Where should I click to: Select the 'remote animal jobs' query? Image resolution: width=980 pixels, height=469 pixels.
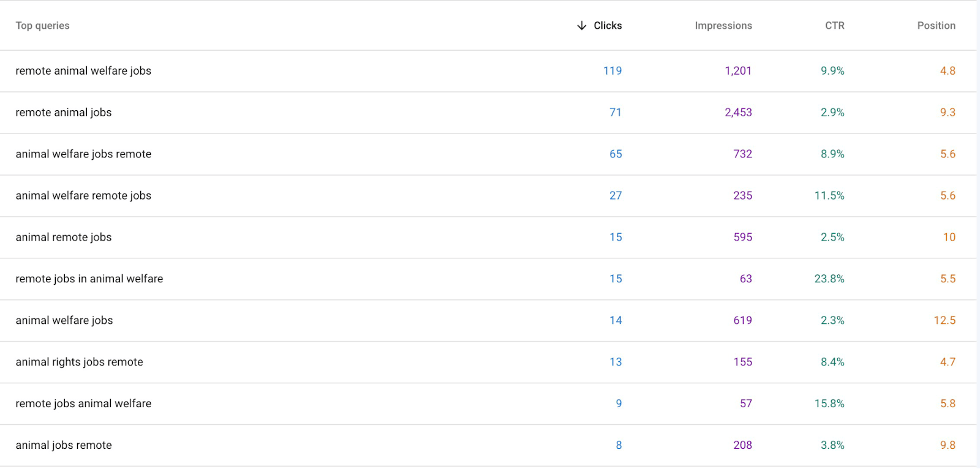tap(488, 113)
